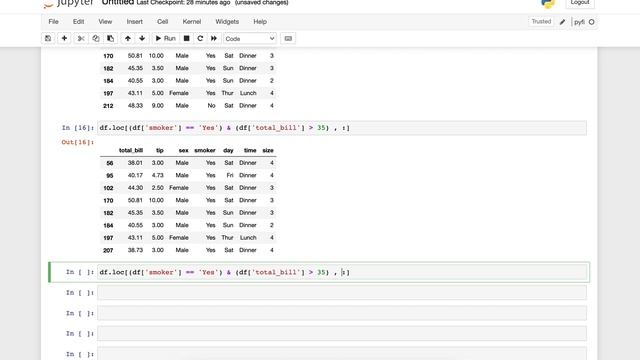This screenshot has width=640, height=360.
Task: Click the tip column header in Out[16]
Action: [160, 150]
